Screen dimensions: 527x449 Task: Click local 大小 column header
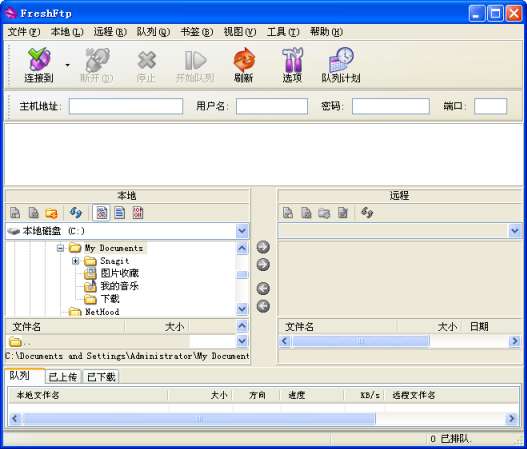(x=157, y=326)
